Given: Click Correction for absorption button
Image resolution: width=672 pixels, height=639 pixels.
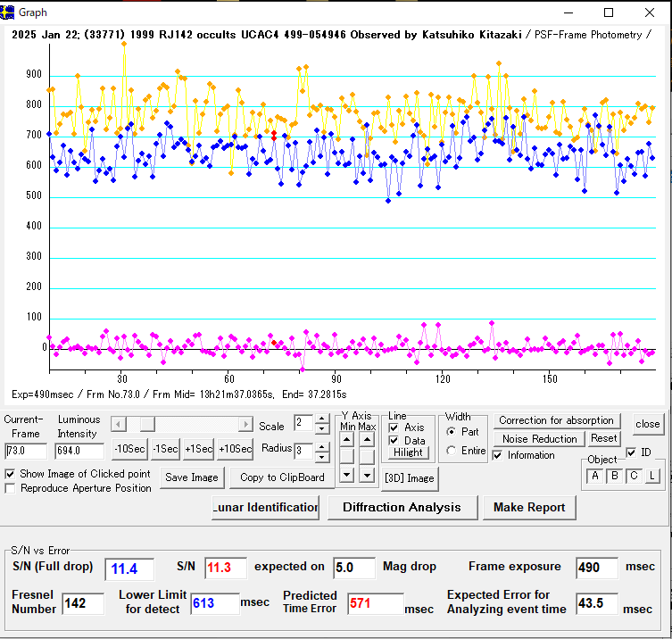Looking at the screenshot, I should pyautogui.click(x=556, y=420).
